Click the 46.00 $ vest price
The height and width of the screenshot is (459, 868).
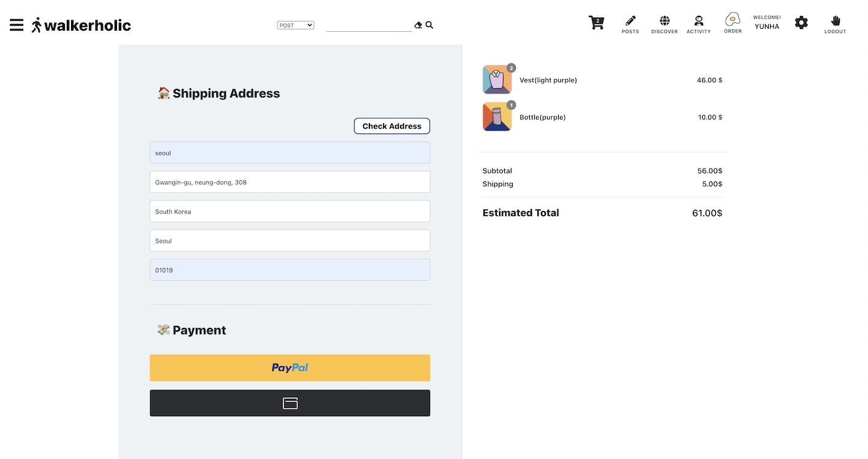(x=709, y=80)
